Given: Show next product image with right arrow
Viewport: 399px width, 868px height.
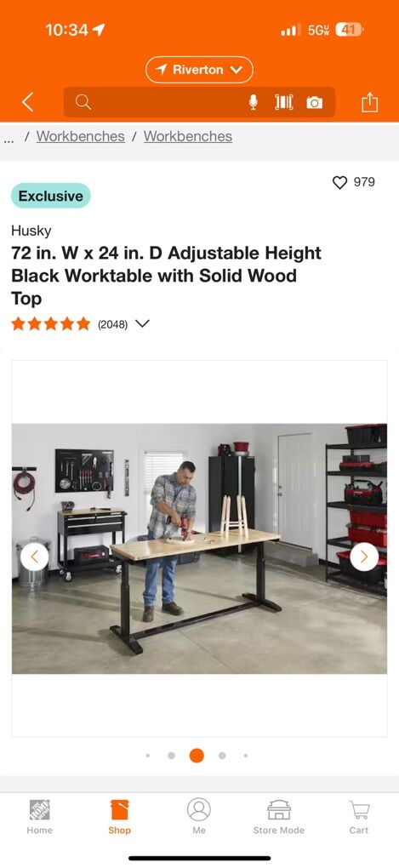Looking at the screenshot, I should point(364,557).
